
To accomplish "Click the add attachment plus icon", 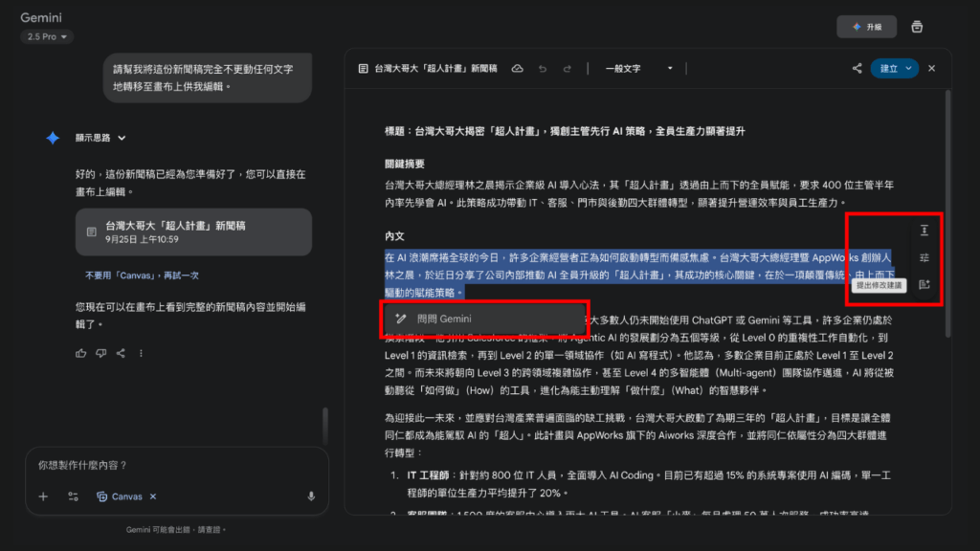I will click(x=42, y=496).
